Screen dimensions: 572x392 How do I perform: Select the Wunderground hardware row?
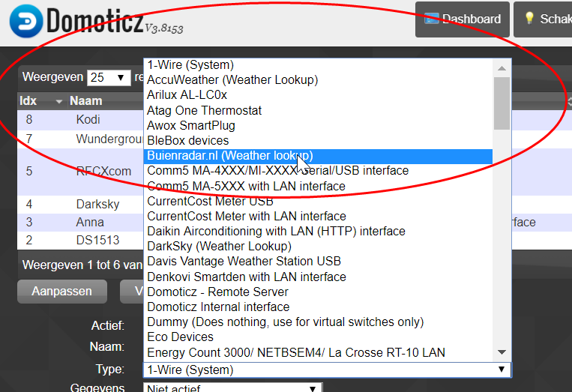[x=81, y=139]
